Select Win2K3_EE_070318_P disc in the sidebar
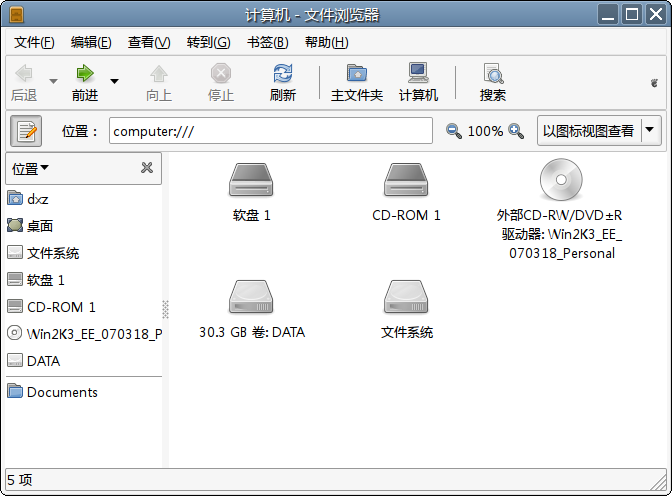The image size is (672, 496). click(x=84, y=334)
